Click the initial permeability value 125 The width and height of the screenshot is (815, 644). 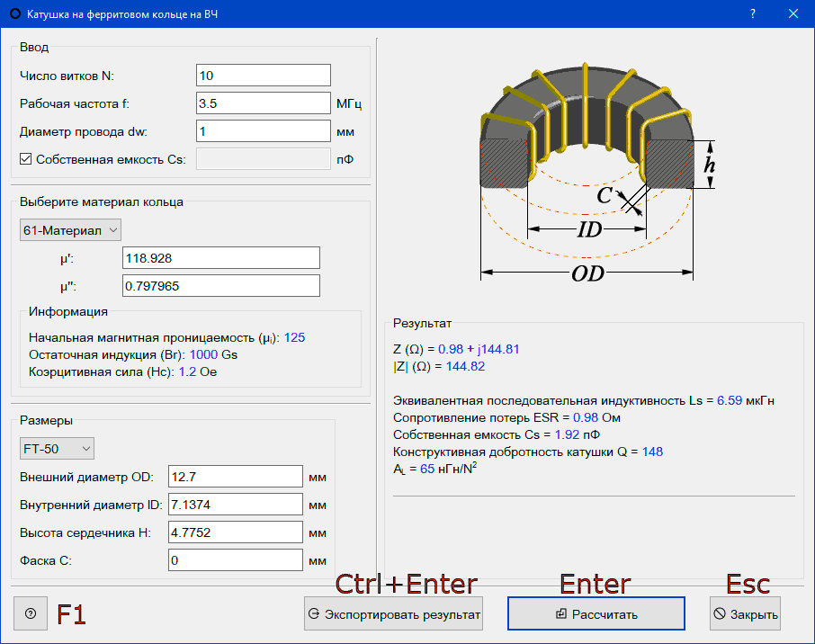(295, 338)
